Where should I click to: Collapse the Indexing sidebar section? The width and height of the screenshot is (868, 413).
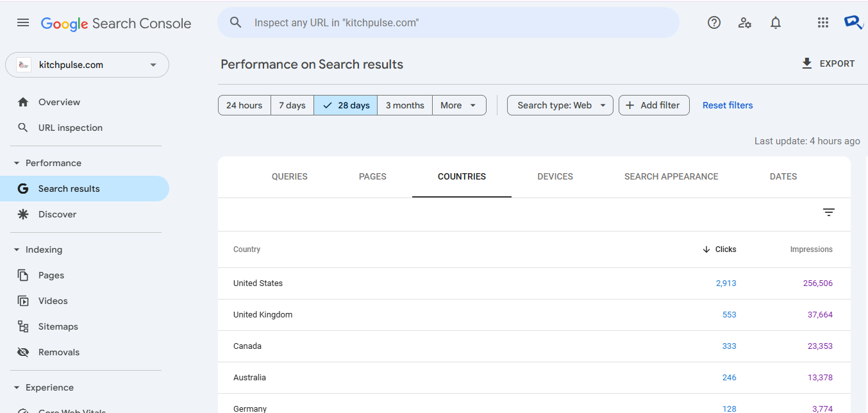tap(17, 249)
